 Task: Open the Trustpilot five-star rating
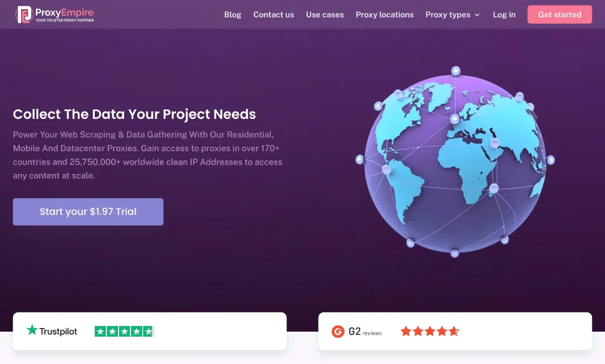(x=124, y=331)
